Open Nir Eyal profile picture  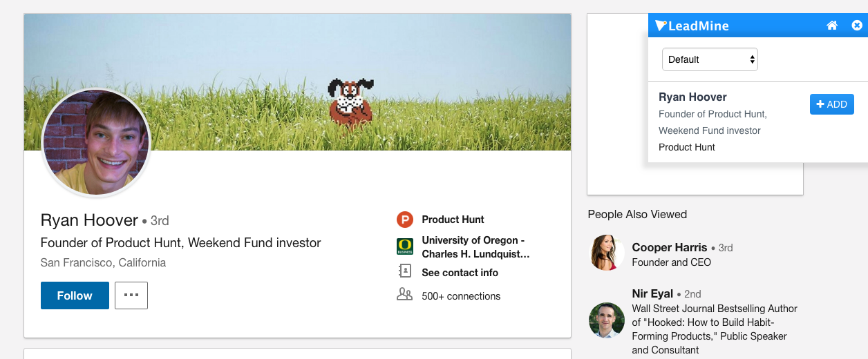point(606,320)
